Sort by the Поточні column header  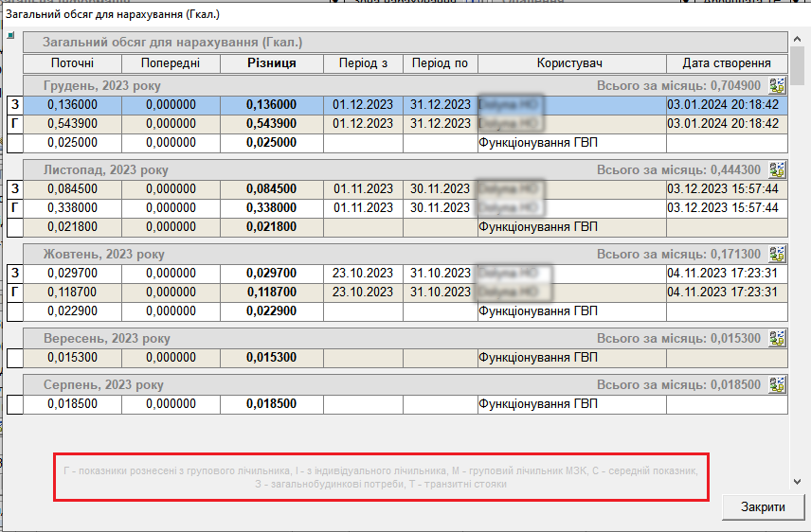pyautogui.click(x=73, y=63)
